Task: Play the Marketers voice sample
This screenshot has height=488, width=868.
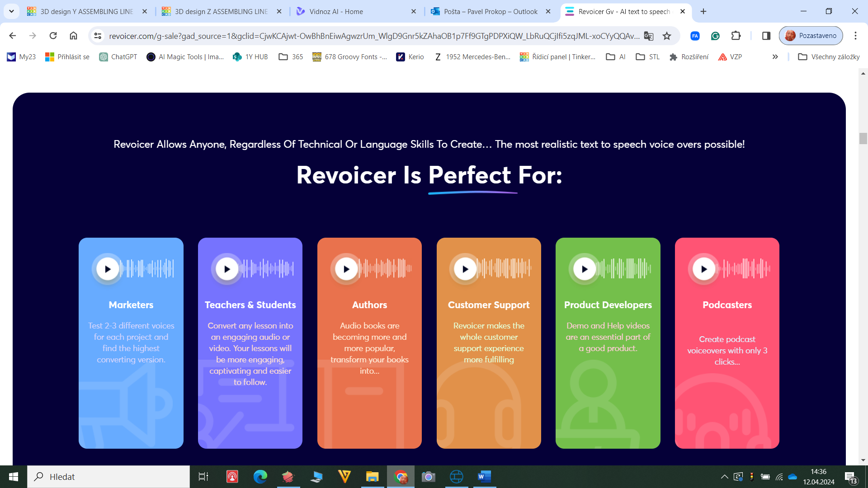Action: 108,269
